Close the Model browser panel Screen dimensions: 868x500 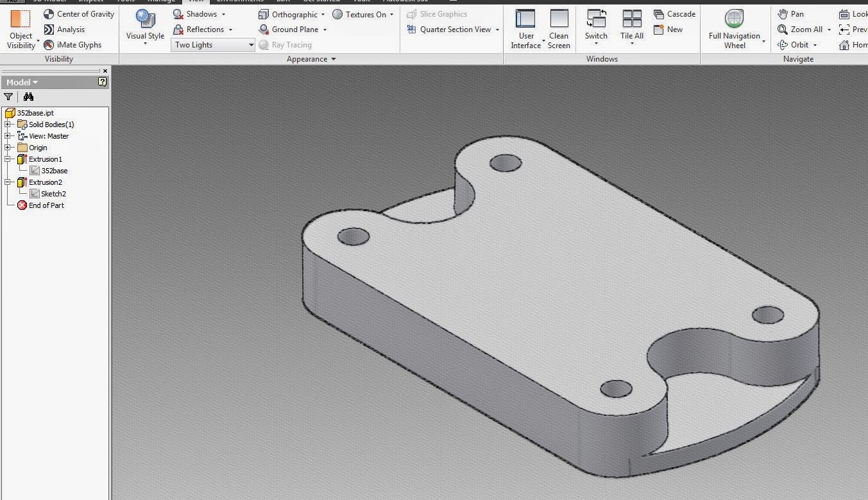(x=105, y=71)
